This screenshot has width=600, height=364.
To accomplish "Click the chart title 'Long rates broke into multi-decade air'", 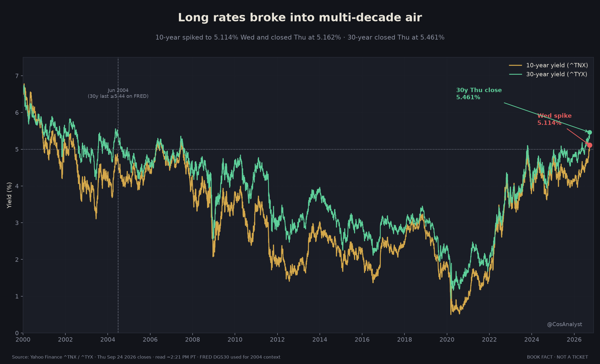I will click(300, 18).
